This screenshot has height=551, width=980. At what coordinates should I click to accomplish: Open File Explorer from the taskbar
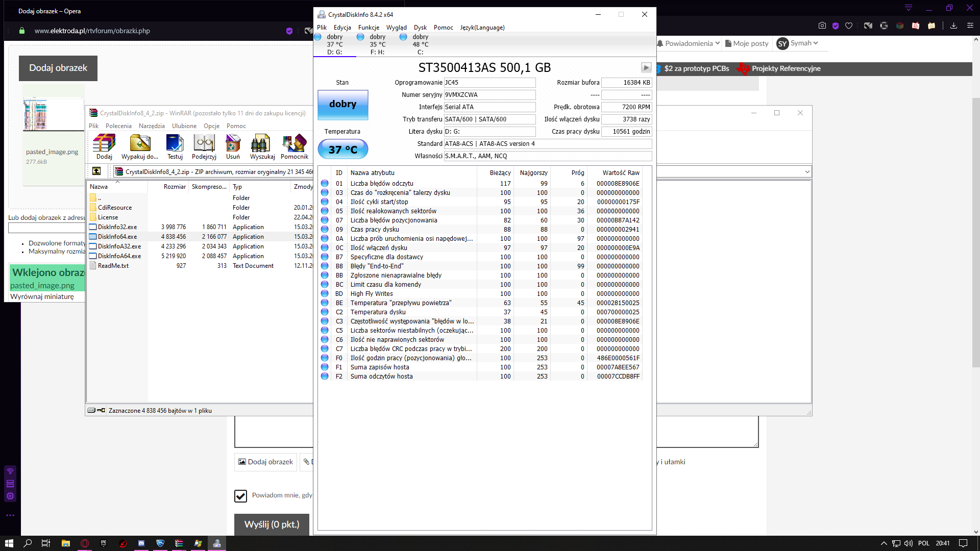pos(65,543)
